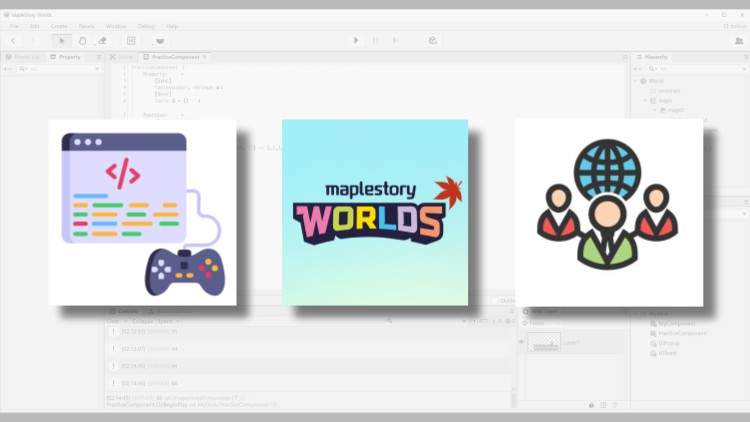Pause playback with the Pause button

point(375,41)
